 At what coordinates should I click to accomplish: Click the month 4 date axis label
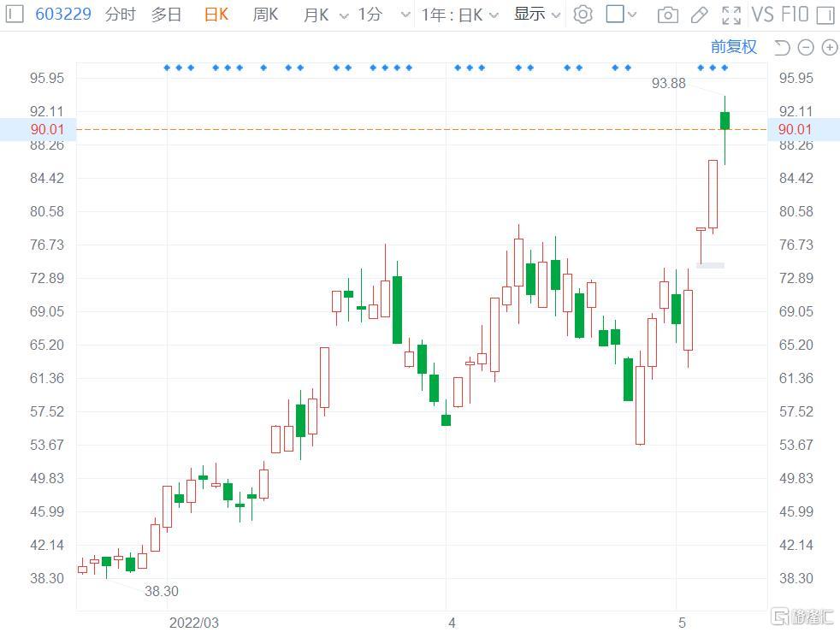coord(452,623)
